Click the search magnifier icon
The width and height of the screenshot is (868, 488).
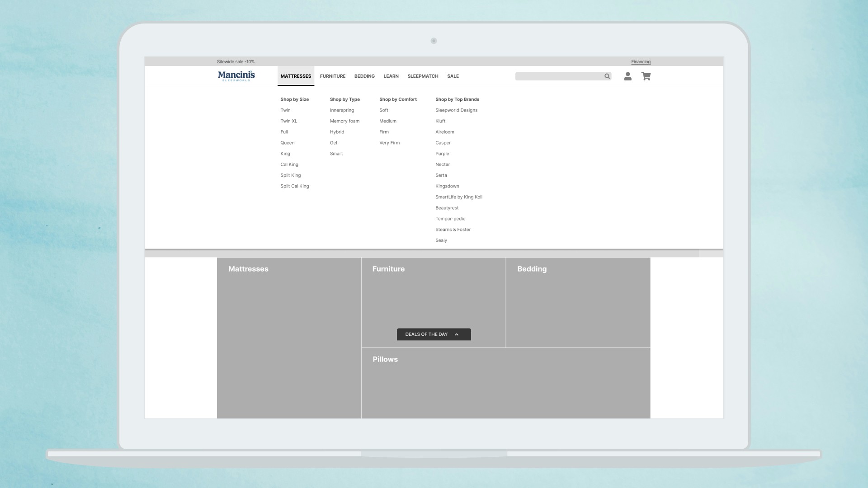[x=607, y=76]
